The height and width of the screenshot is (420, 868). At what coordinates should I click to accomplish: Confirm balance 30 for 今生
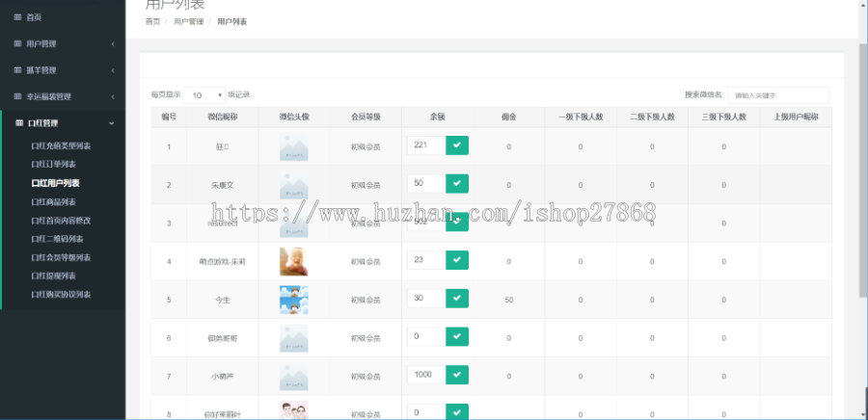(x=457, y=299)
